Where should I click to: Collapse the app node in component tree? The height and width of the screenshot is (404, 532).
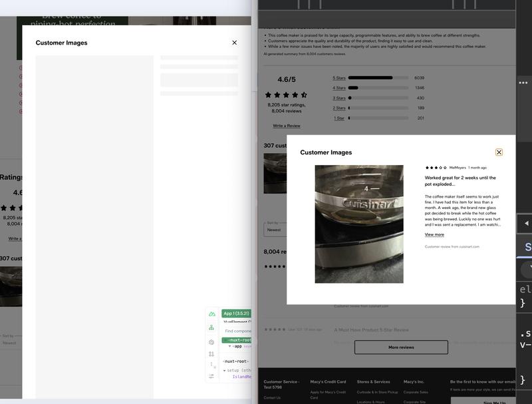tap(230, 346)
